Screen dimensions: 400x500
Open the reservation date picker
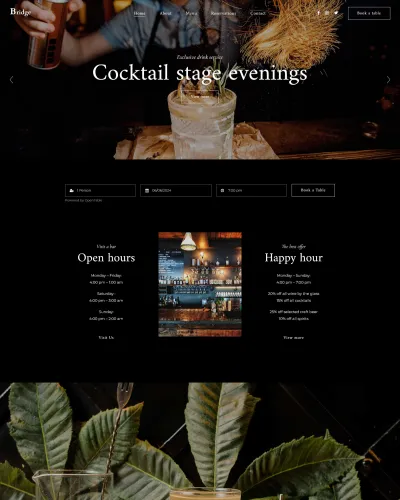pos(176,190)
